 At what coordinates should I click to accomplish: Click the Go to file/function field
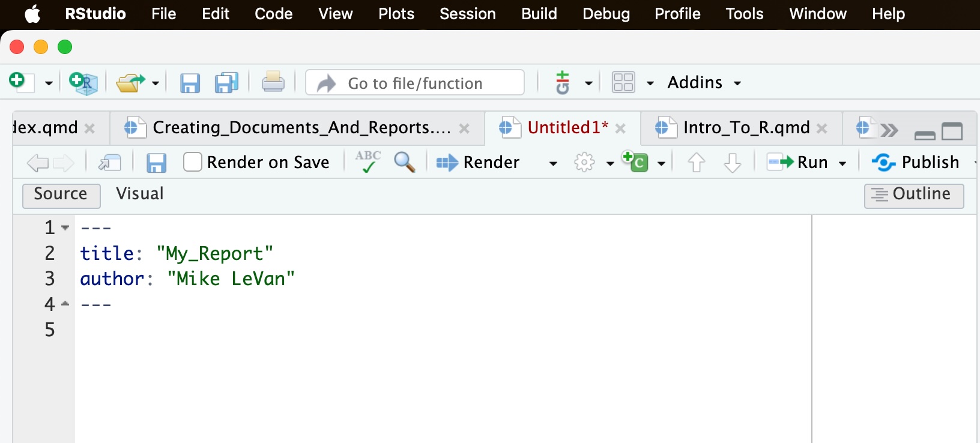coord(415,83)
